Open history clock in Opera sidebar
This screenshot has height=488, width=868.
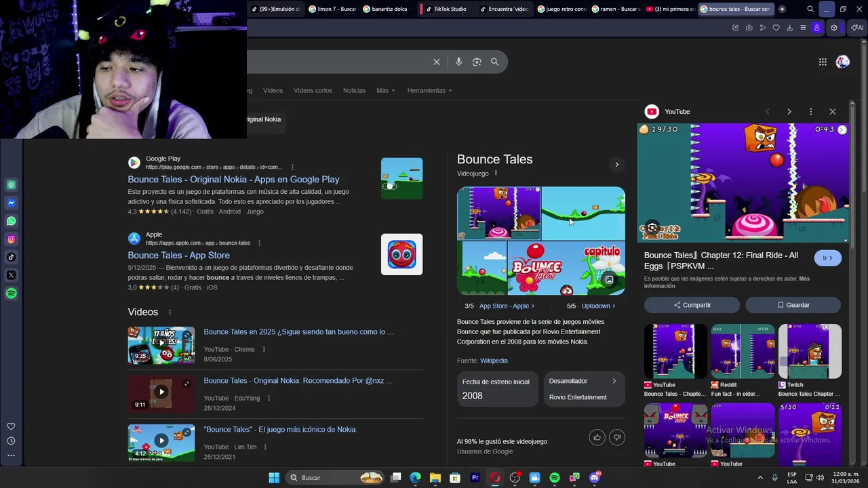pos(11,441)
